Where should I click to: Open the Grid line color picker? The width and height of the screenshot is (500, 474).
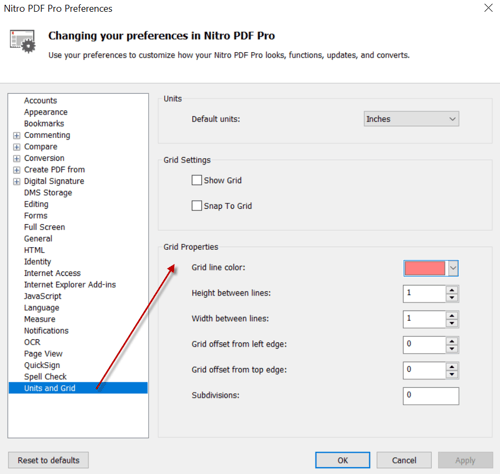point(431,268)
